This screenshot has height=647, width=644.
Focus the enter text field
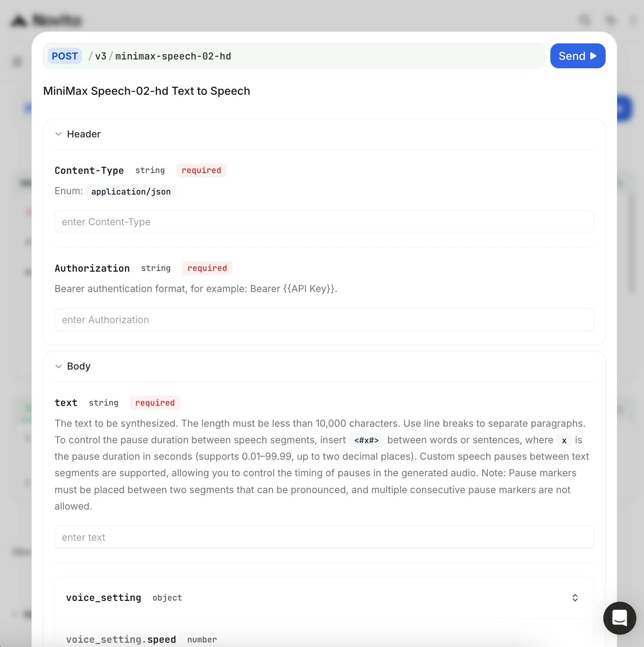tap(324, 537)
